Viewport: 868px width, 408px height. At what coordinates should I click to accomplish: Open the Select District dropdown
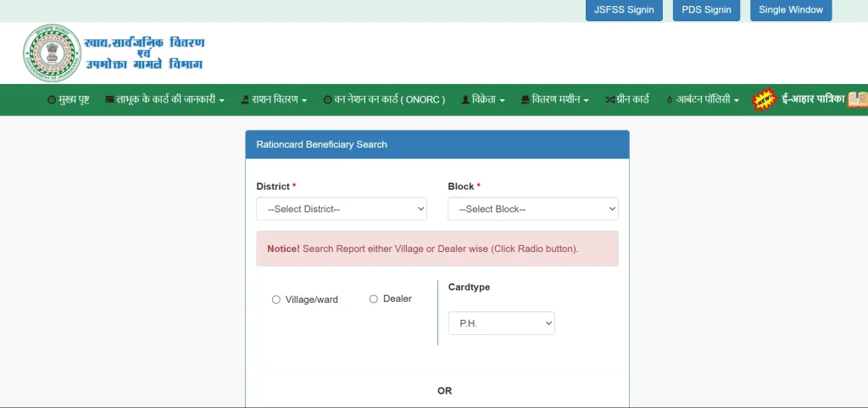pyautogui.click(x=341, y=209)
